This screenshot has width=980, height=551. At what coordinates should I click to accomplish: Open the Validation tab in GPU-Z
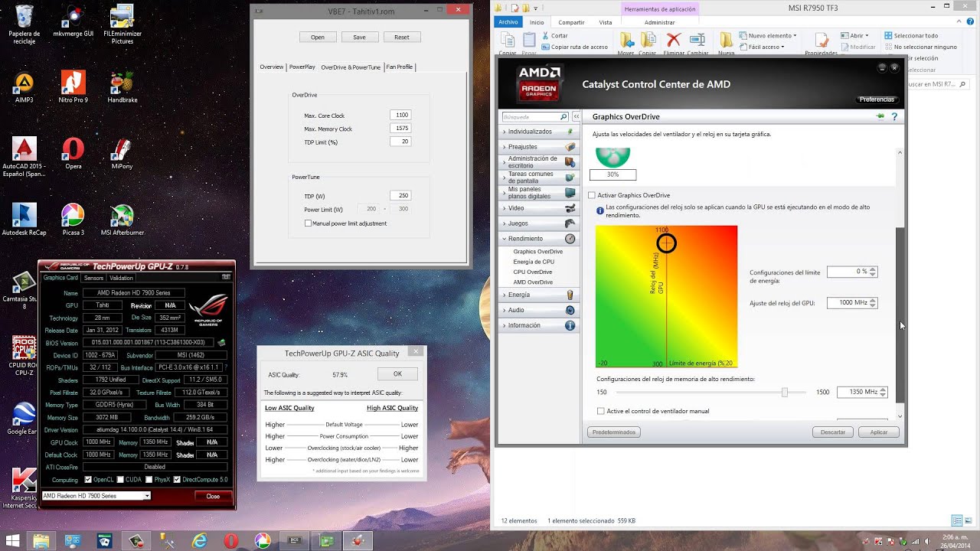point(121,278)
